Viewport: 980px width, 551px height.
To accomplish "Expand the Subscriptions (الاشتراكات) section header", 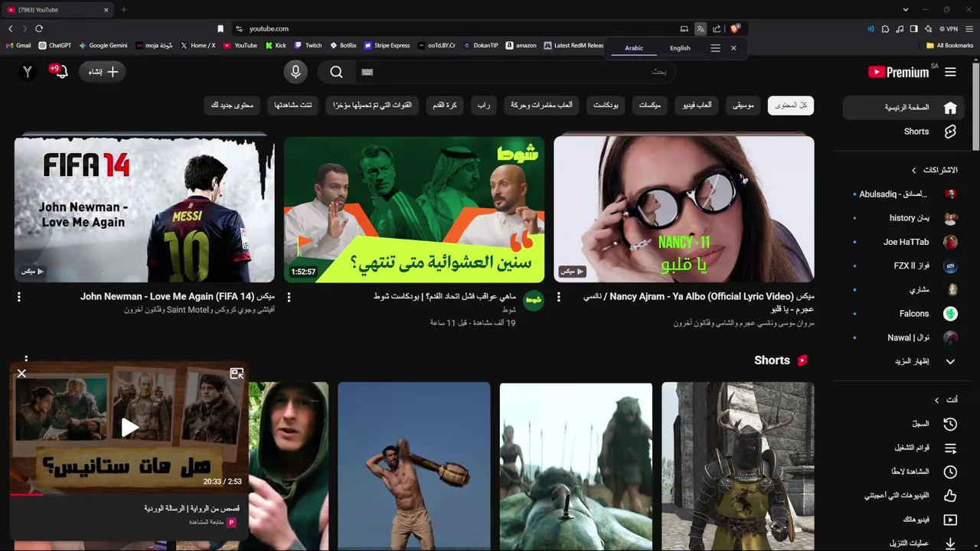I will coord(934,170).
